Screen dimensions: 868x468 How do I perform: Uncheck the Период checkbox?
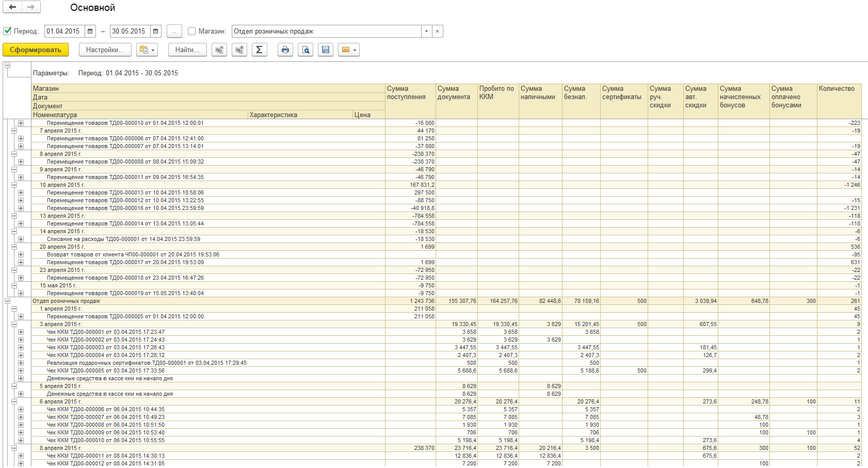[x=8, y=31]
